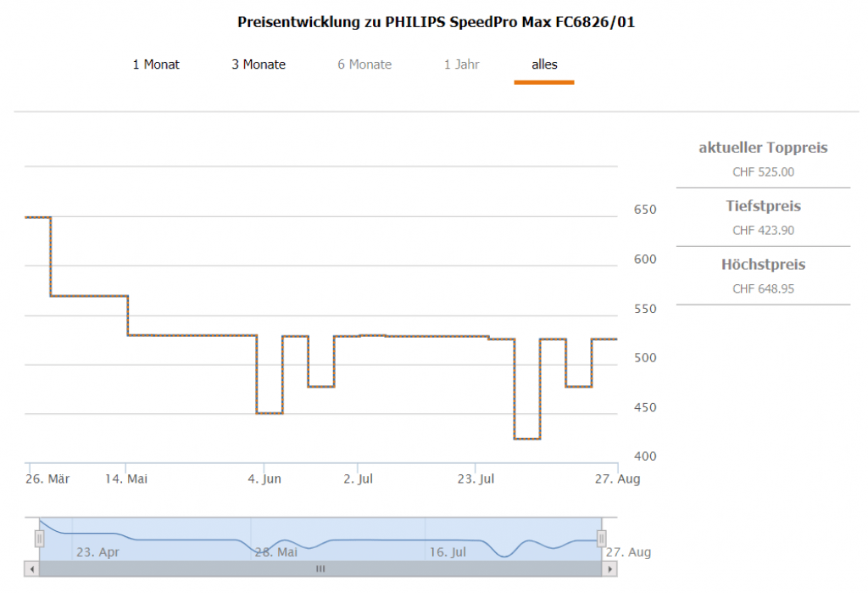The image size is (868, 593).
Task: Click the '23. Jul' x-axis date label
Action: point(476,479)
